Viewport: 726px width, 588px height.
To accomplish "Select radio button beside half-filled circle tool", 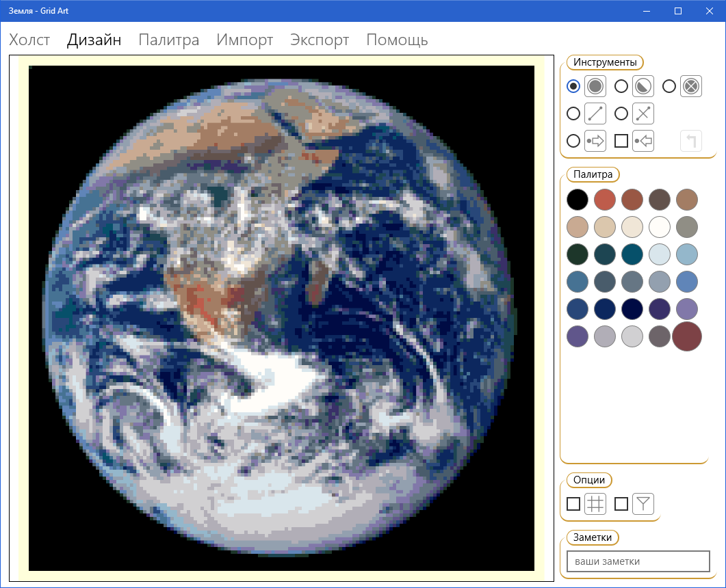I will 621,86.
